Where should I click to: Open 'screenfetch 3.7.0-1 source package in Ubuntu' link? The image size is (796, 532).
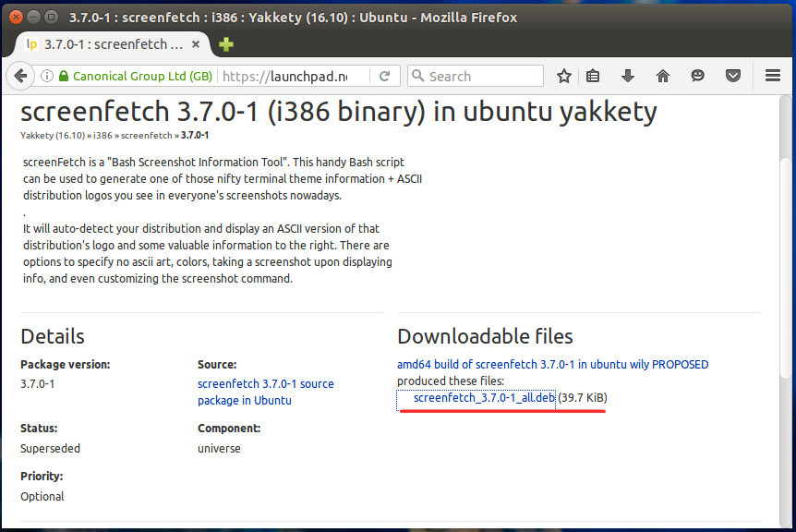(266, 392)
